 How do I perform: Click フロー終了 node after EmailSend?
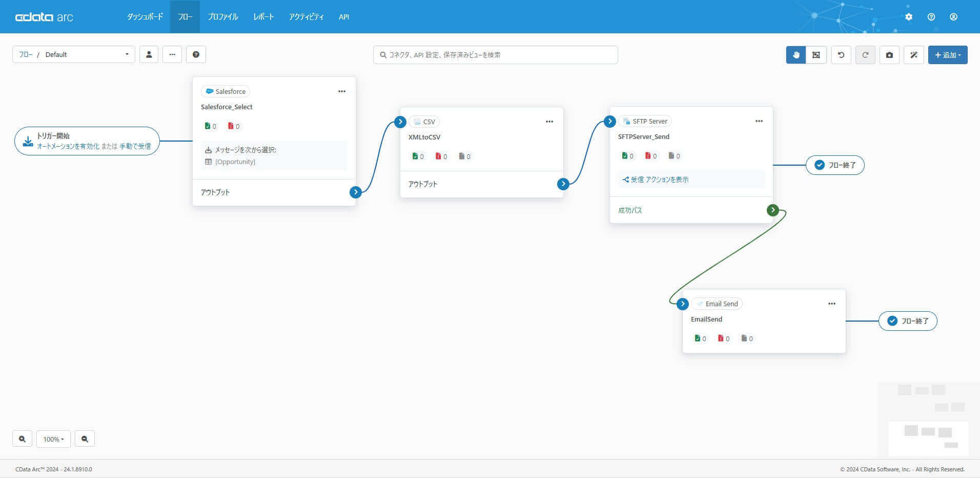point(908,321)
